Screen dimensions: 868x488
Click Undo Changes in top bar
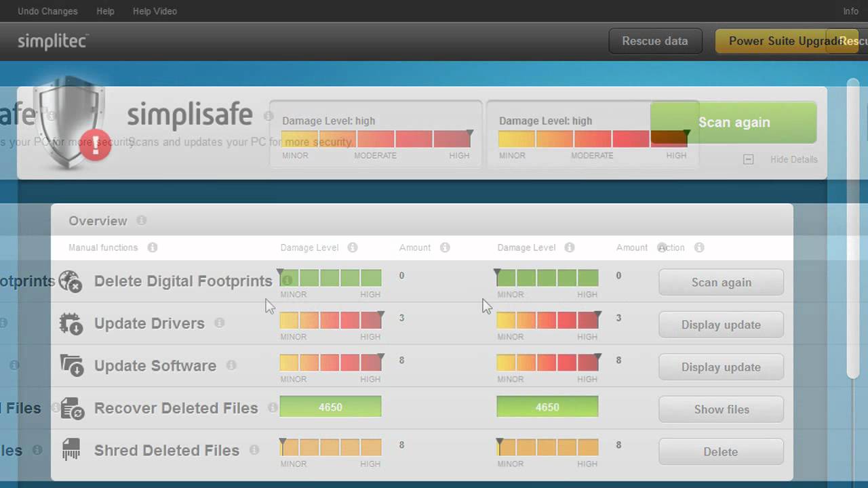point(47,11)
